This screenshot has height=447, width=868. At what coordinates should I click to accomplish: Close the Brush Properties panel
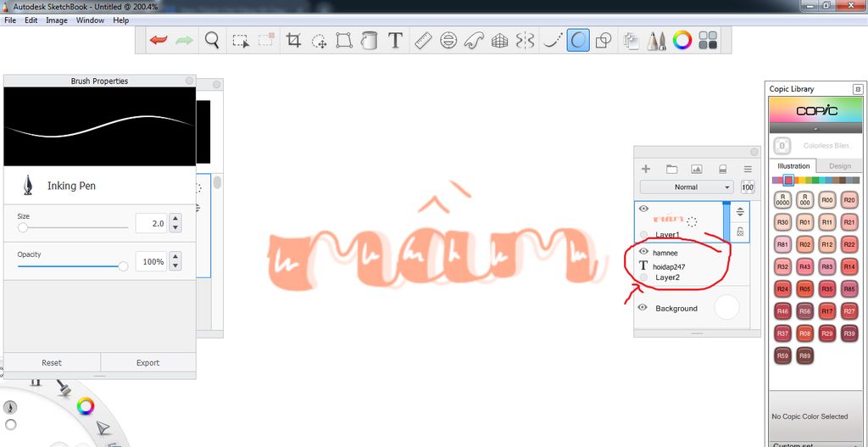pos(189,81)
